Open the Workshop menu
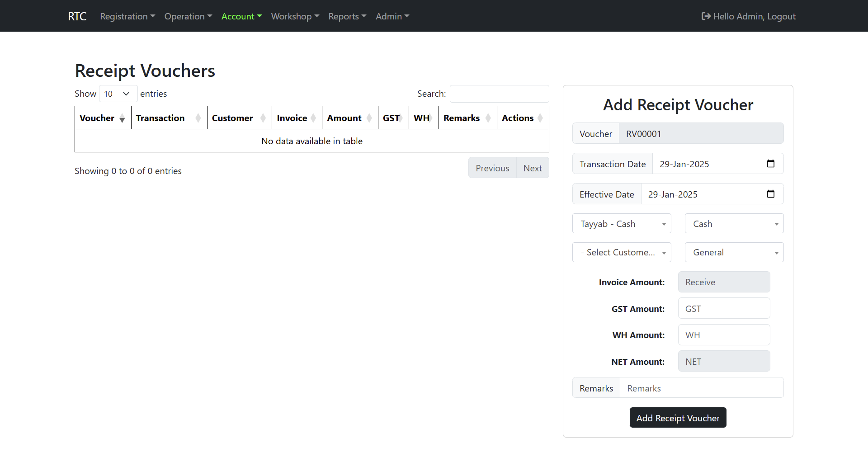868x476 pixels. 295,16
